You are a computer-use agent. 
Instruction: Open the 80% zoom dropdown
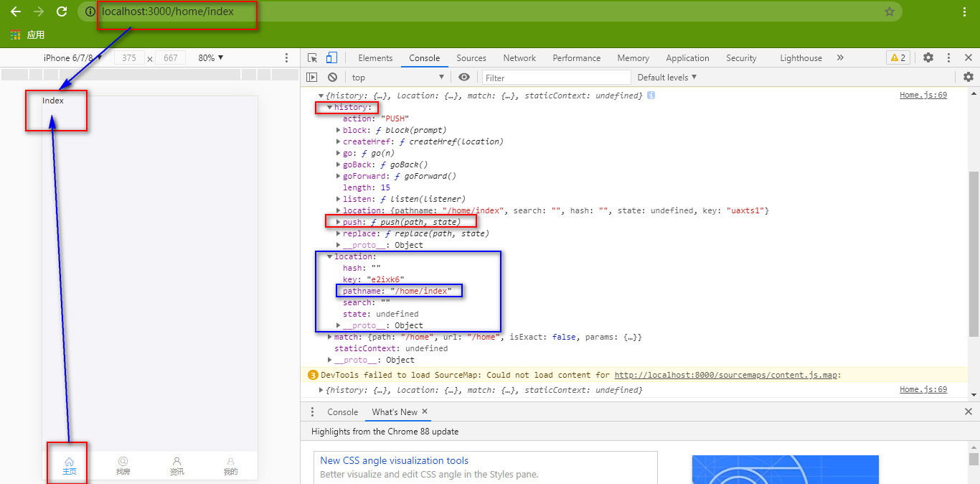(x=211, y=57)
